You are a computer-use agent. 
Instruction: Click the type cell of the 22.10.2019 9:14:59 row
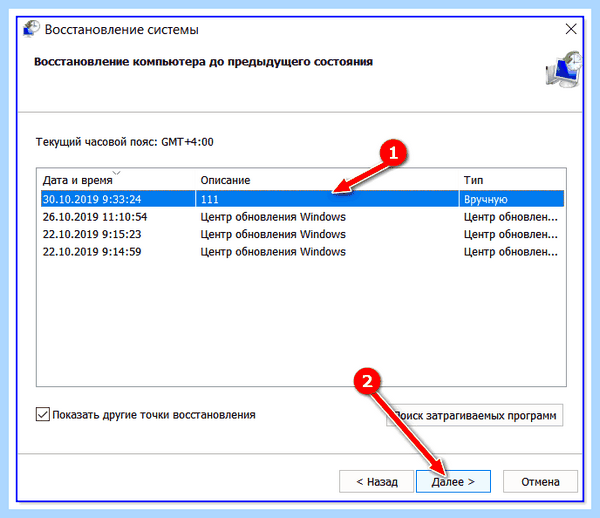click(x=510, y=252)
